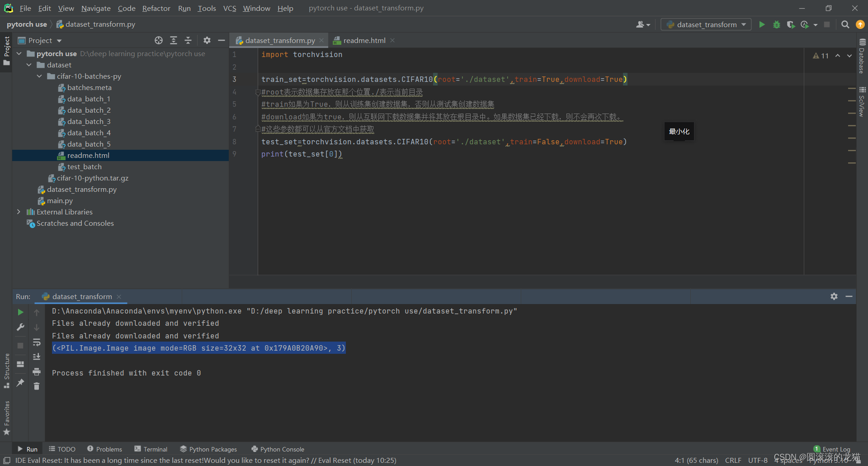The height and width of the screenshot is (466, 868).
Task: Start debugging with the bug icon
Action: tap(777, 24)
